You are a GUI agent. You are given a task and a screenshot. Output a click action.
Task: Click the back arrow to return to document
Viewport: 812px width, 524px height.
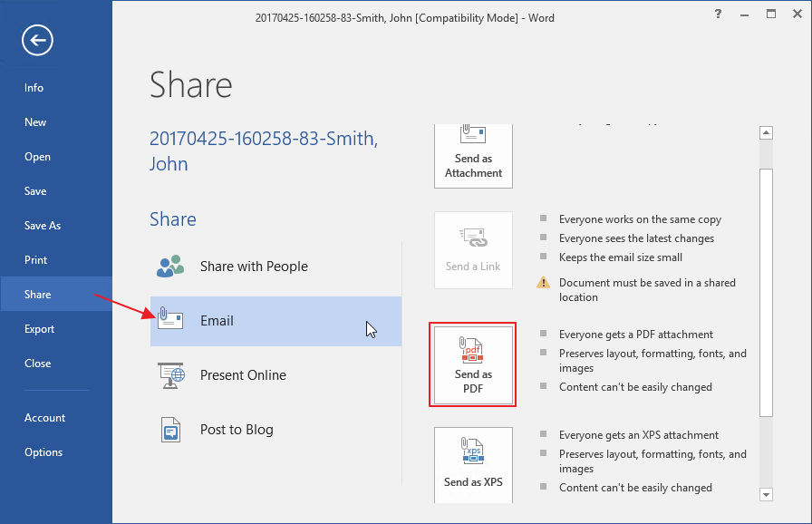37,40
